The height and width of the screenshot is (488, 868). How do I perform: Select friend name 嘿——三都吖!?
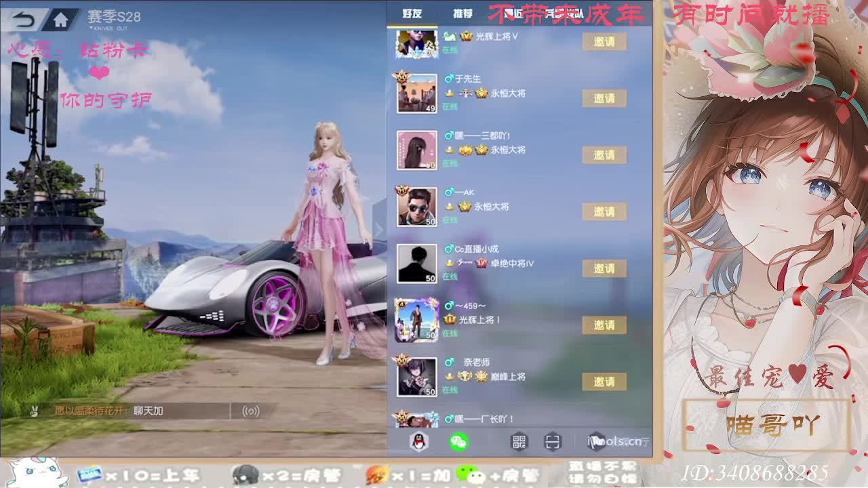click(482, 136)
